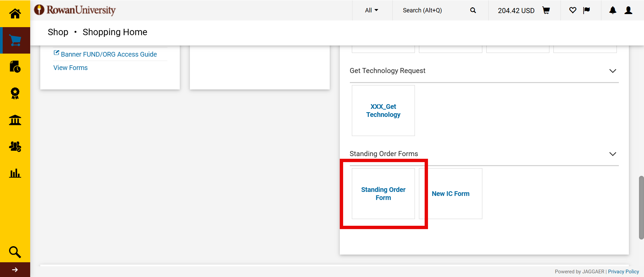Image resolution: width=644 pixels, height=277 pixels.
Task: Click the Search (Alt+Q) input field
Action: pos(433,10)
